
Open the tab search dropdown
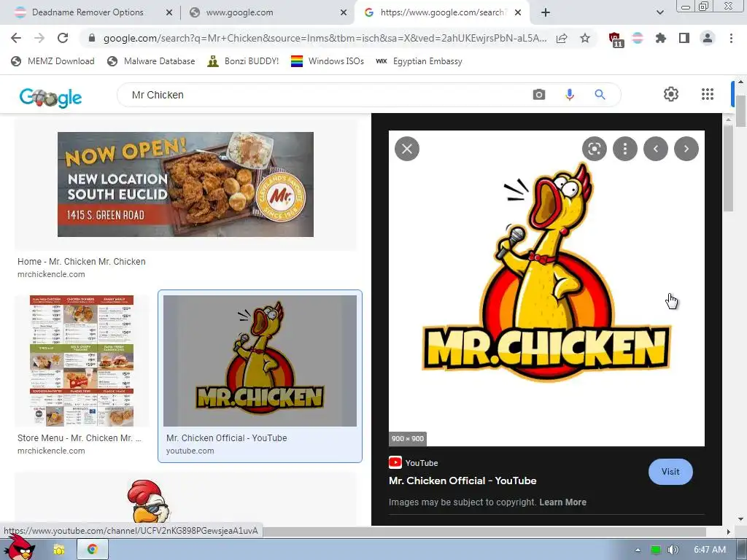click(659, 12)
